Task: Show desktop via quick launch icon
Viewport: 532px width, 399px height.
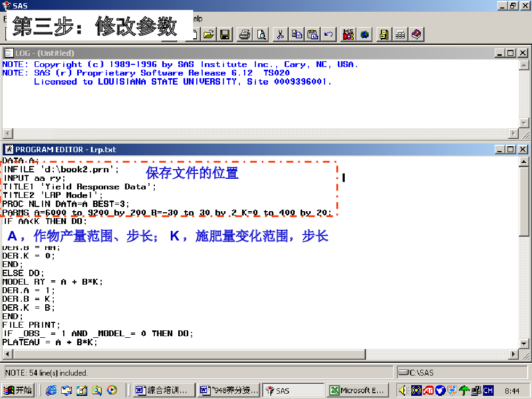Action: point(82,390)
